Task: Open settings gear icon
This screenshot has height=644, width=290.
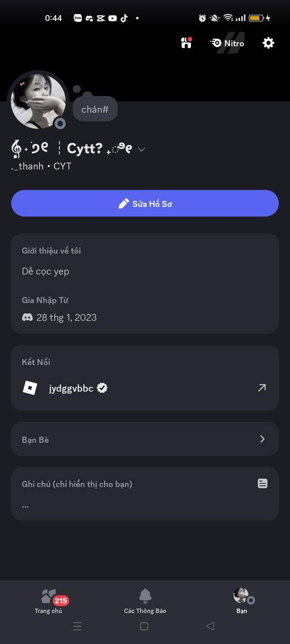Action: tap(268, 43)
